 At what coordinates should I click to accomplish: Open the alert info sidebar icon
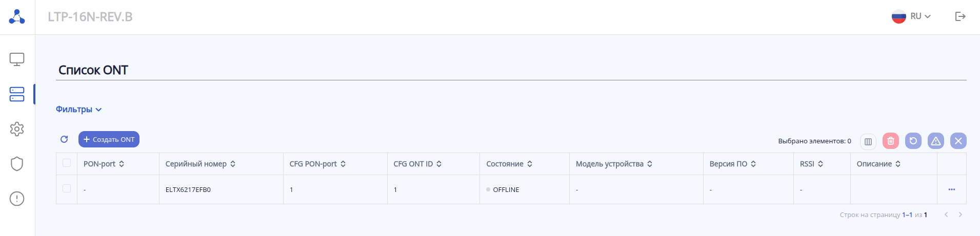(x=17, y=199)
